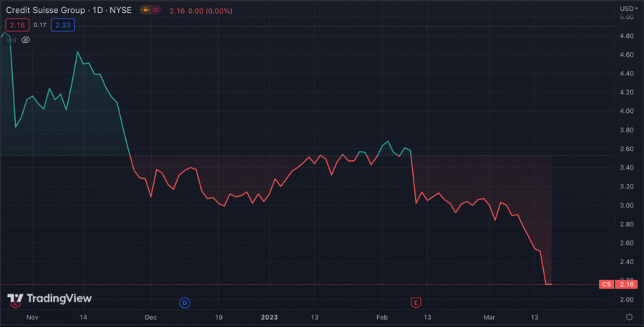Open chart settings gear icon
Image resolution: width=644 pixels, height=327 pixels.
click(x=629, y=317)
